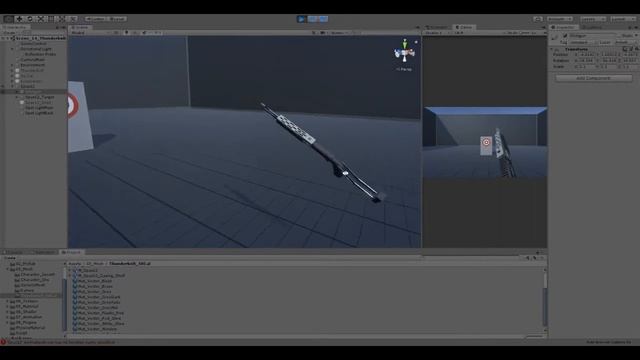Click the scene orientation gizmo

404,52
